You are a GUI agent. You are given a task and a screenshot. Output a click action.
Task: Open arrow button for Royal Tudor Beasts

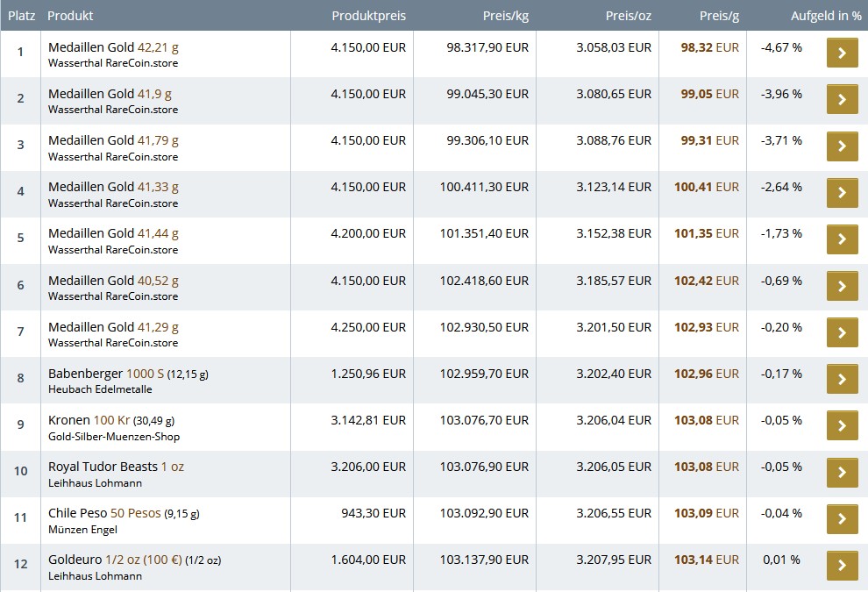pyautogui.click(x=842, y=472)
